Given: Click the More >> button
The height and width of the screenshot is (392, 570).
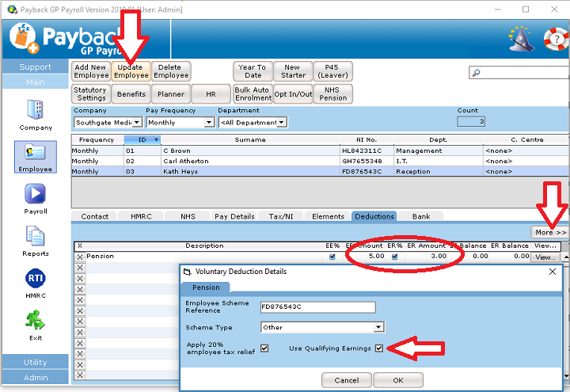Looking at the screenshot, I should 549,233.
